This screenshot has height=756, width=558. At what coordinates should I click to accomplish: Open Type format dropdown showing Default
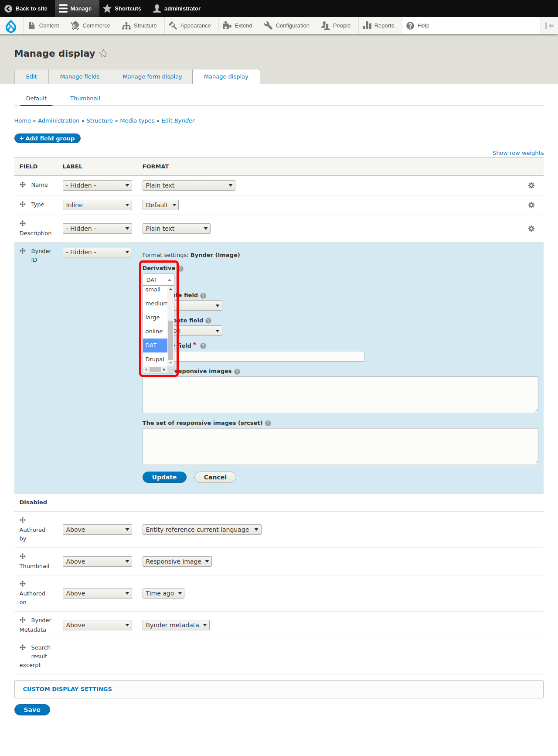160,205
